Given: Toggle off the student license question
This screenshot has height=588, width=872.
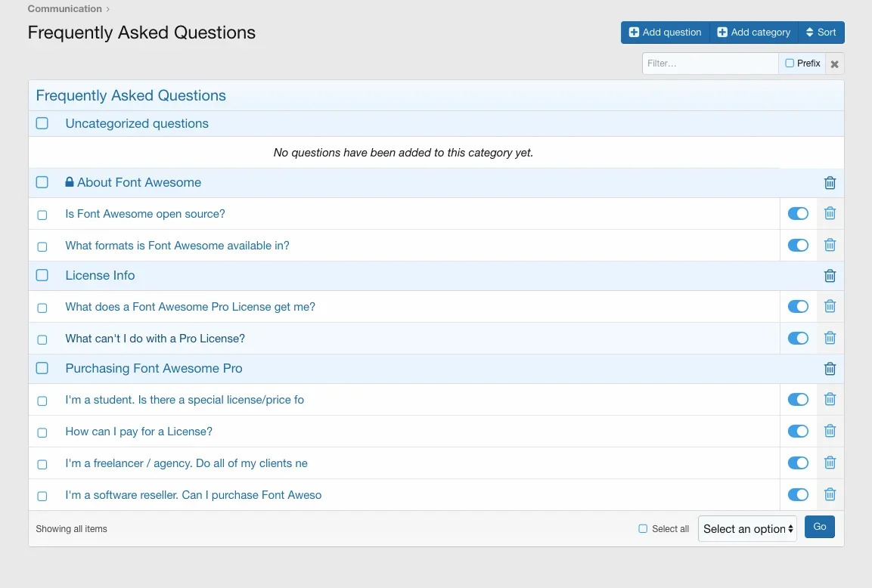Looking at the screenshot, I should point(798,400).
